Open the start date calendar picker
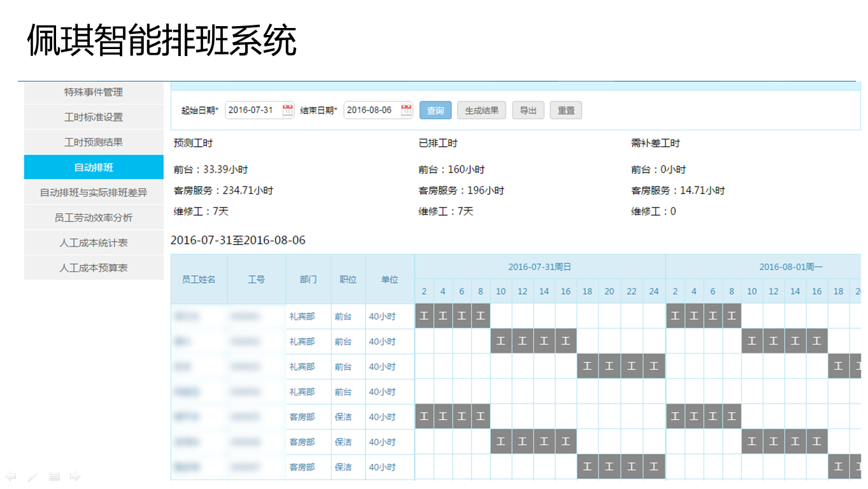Screen dimensions: 868x489 pyautogui.click(x=288, y=110)
